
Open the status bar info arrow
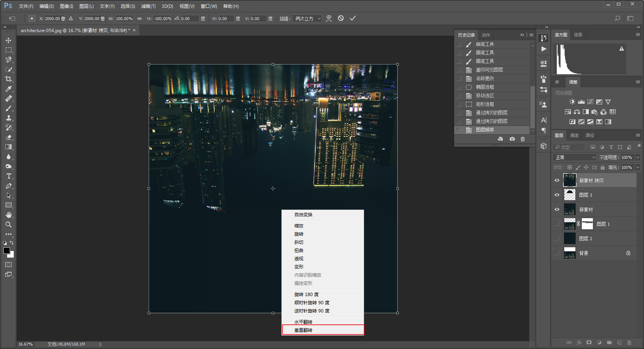(100, 344)
